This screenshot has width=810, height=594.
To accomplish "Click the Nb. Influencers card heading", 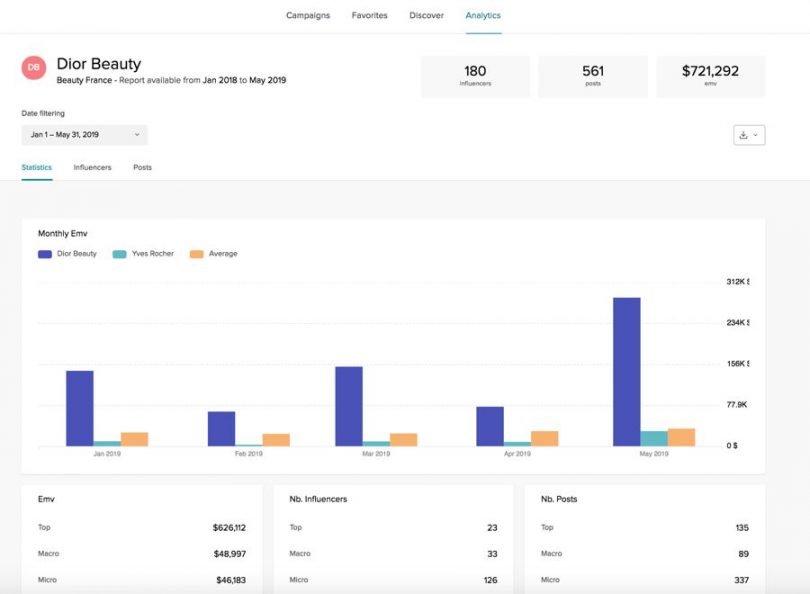I will click(318, 499).
